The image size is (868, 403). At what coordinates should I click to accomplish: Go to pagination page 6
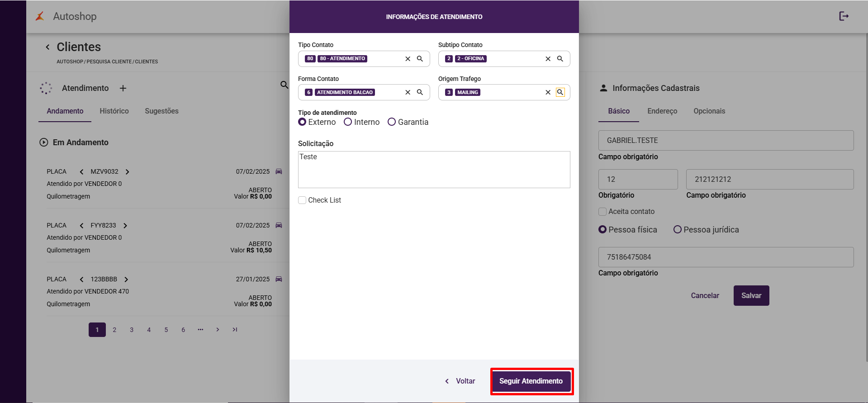point(183,330)
